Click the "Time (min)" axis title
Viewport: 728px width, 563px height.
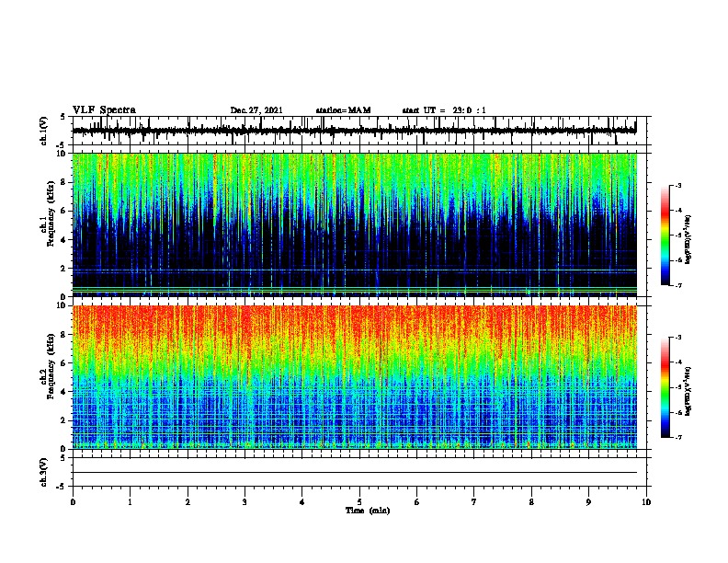tap(368, 511)
